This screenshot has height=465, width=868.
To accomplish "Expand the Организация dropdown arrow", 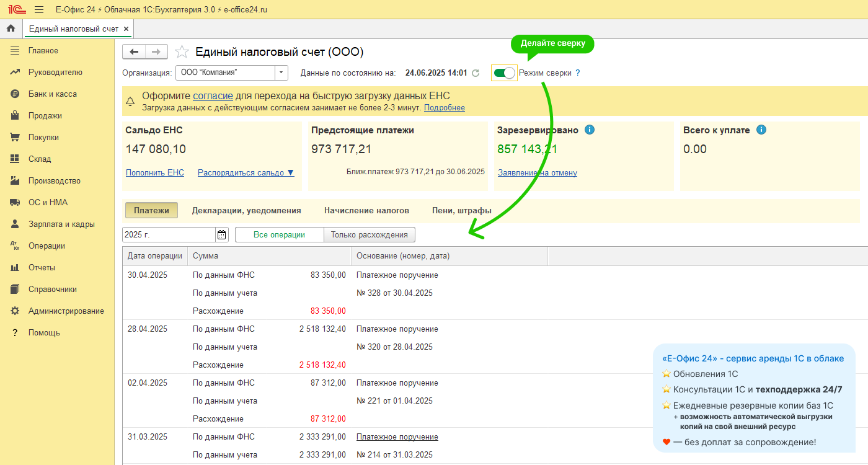I will coord(281,73).
